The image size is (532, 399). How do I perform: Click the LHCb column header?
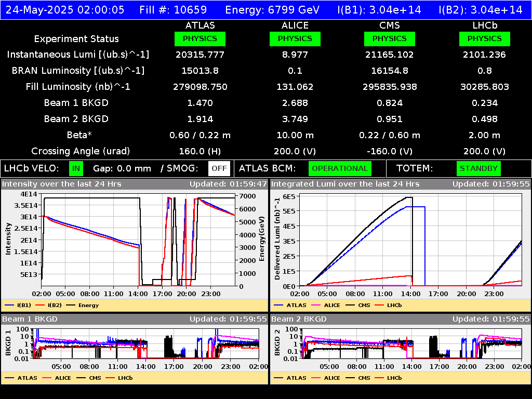[485, 25]
